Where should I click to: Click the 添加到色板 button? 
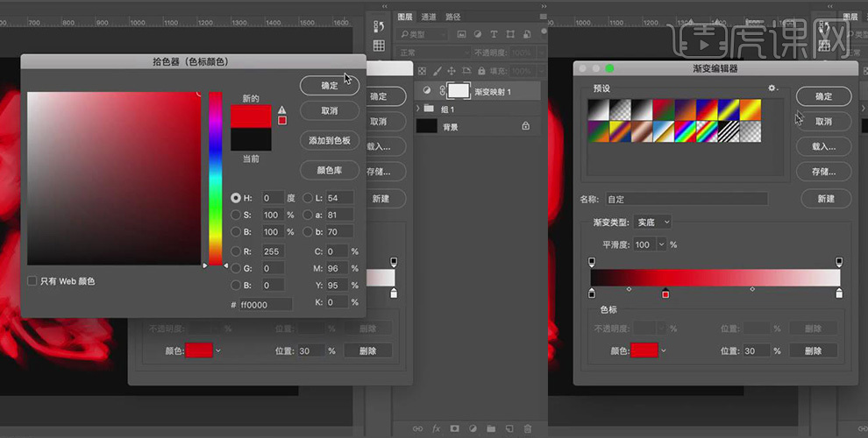[330, 140]
